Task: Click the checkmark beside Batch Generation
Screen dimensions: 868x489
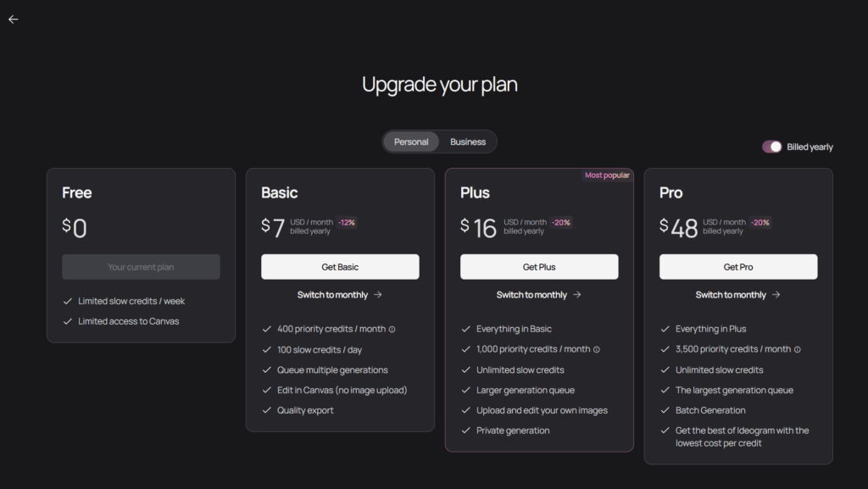Action: coord(665,410)
